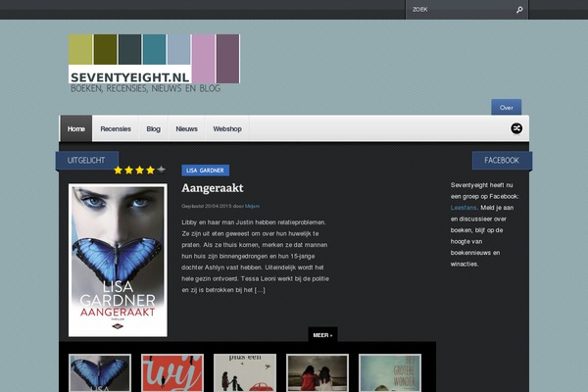
Task: Click the Facebook section label
Action: tap(502, 160)
